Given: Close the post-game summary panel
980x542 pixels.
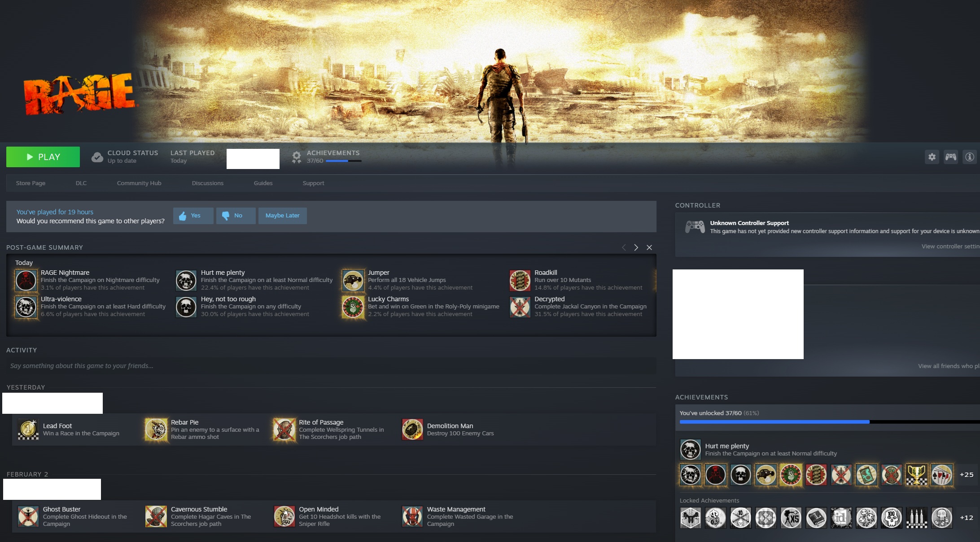Looking at the screenshot, I should (x=649, y=247).
